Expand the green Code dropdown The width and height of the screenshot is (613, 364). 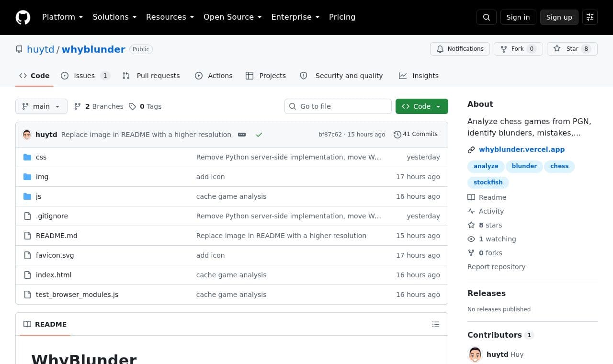(422, 106)
